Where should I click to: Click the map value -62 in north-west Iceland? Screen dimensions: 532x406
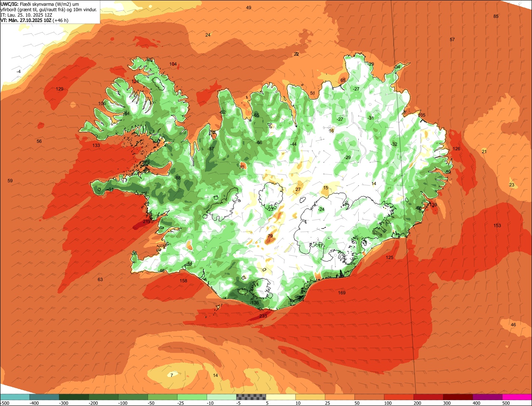pyautogui.click(x=222, y=112)
